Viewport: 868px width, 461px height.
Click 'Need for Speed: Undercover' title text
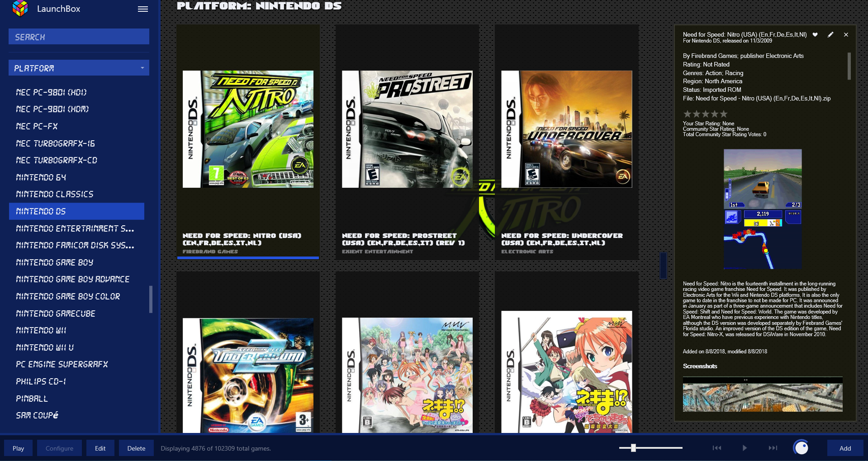[x=562, y=239]
